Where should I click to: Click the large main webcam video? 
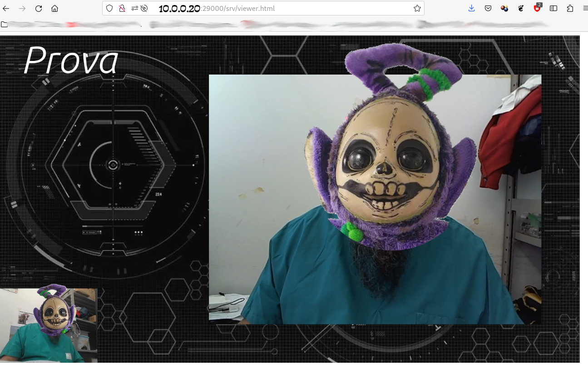[375, 199]
